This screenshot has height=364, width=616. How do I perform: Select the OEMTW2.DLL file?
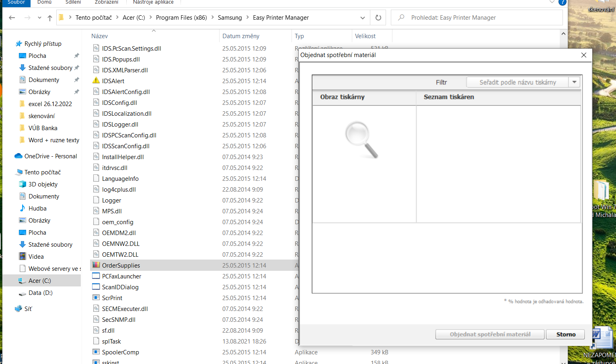point(120,254)
